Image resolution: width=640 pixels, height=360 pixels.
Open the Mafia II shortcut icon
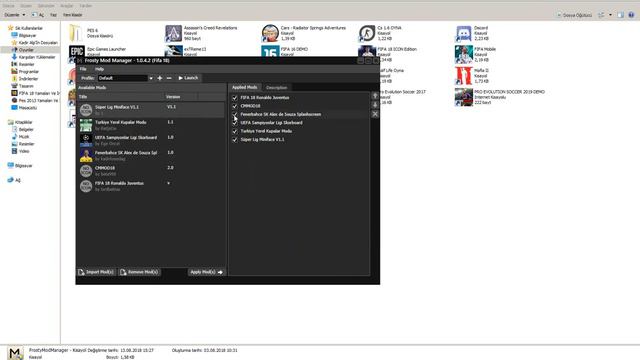point(464,76)
